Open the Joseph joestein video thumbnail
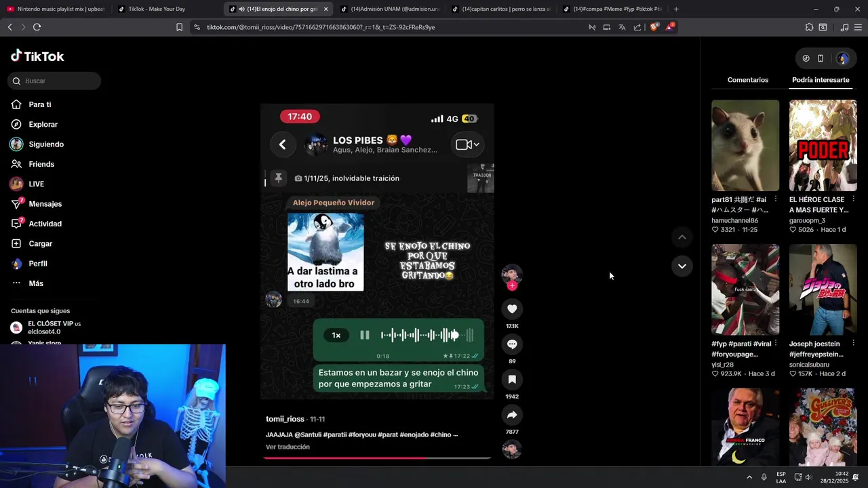Viewport: 868px width, 488px height. pyautogui.click(x=823, y=290)
